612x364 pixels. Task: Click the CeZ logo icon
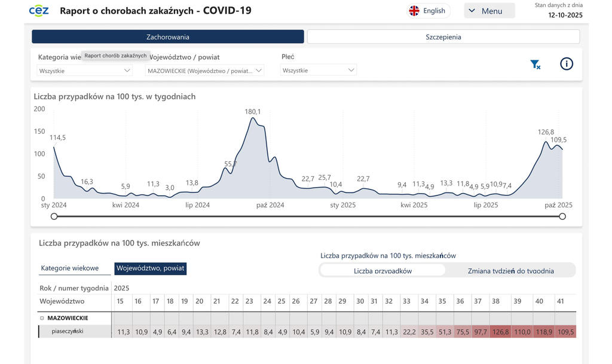(x=39, y=11)
